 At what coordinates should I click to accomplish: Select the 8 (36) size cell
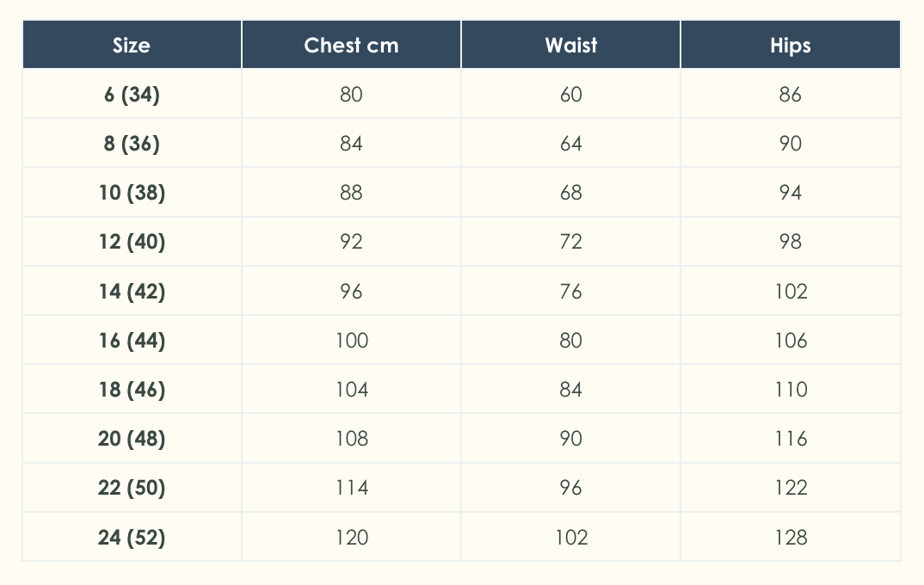click(x=132, y=143)
